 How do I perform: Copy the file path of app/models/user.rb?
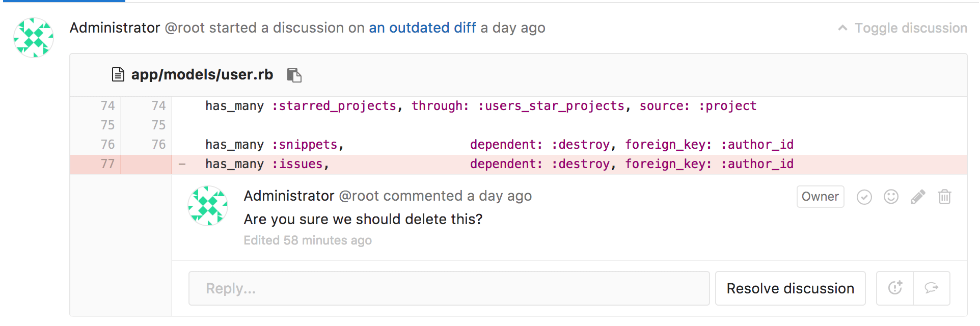pyautogui.click(x=294, y=75)
